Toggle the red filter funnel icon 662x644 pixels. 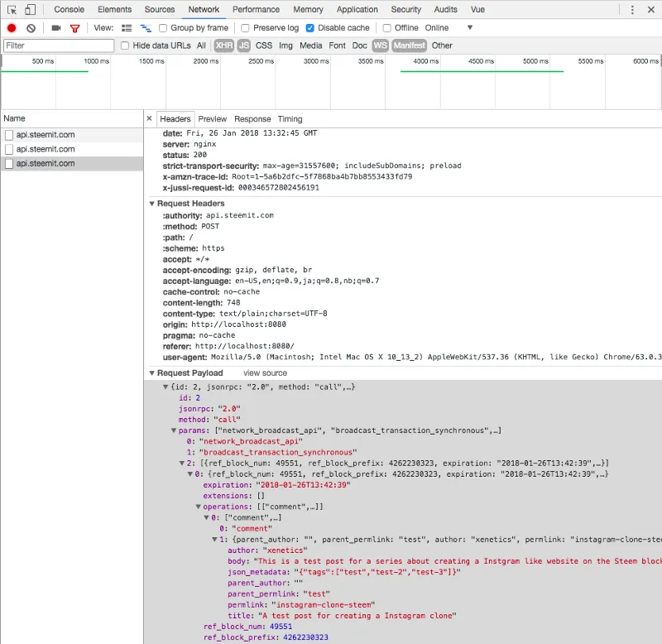pos(74,28)
